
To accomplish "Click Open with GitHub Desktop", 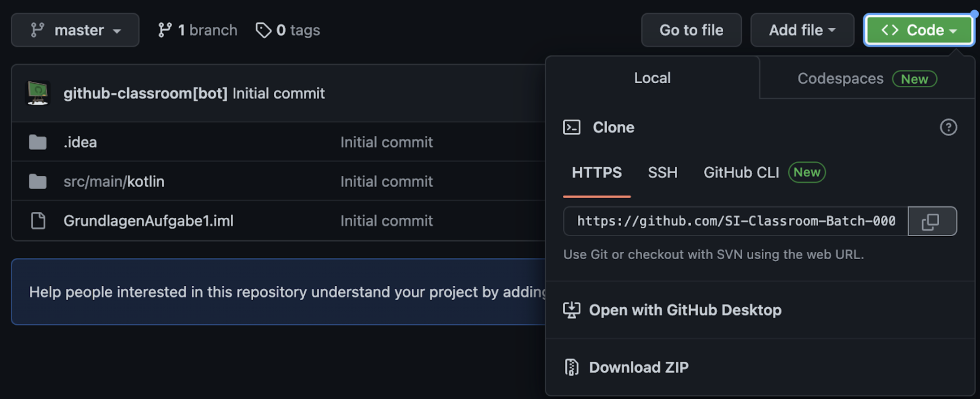I will tap(685, 310).
